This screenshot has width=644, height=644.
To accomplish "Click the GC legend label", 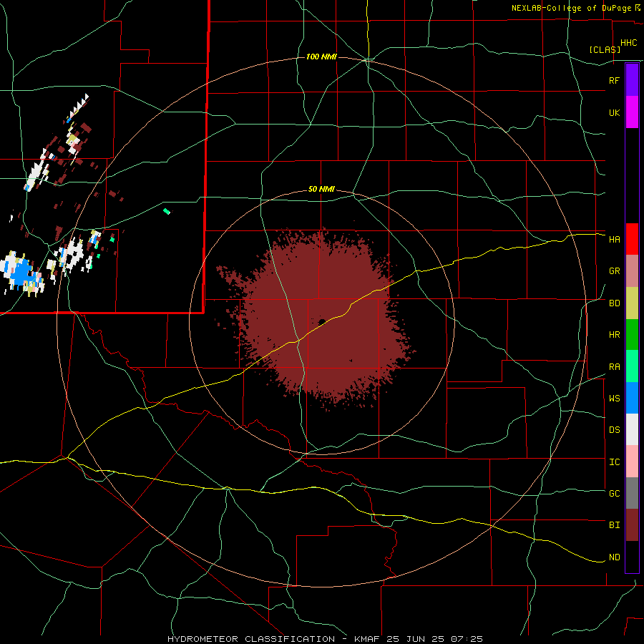I will point(614,494).
